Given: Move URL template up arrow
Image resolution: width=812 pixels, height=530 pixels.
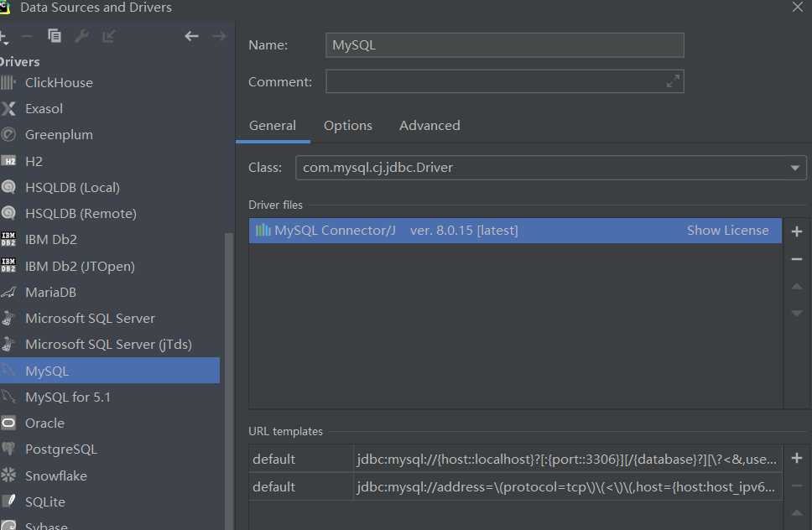Looking at the screenshot, I should tap(796, 513).
